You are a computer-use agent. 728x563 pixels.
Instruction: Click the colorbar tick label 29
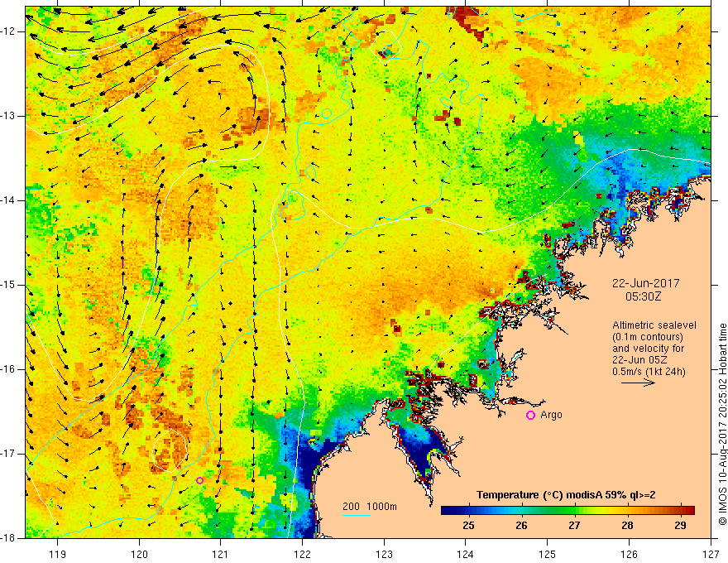coord(680,526)
